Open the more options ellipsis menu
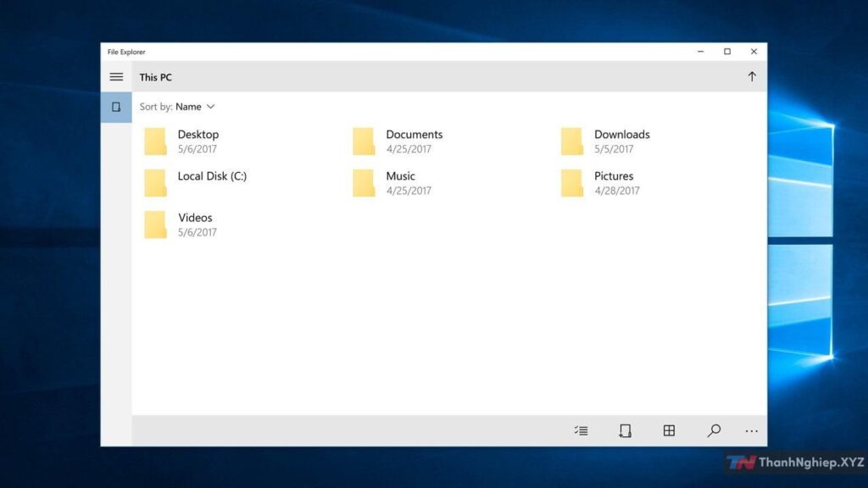868x488 pixels. pyautogui.click(x=751, y=430)
